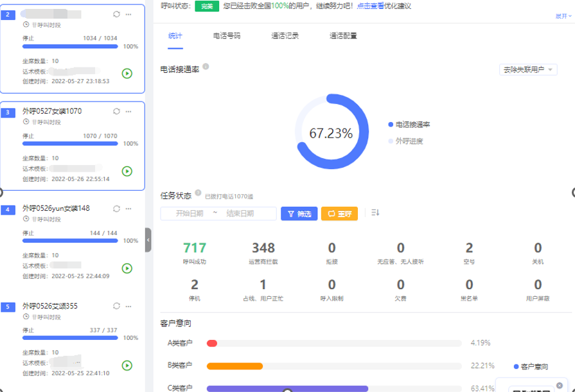Open more options menu on task 2 card
Viewport: 575px width, 392px height.
[x=128, y=14]
